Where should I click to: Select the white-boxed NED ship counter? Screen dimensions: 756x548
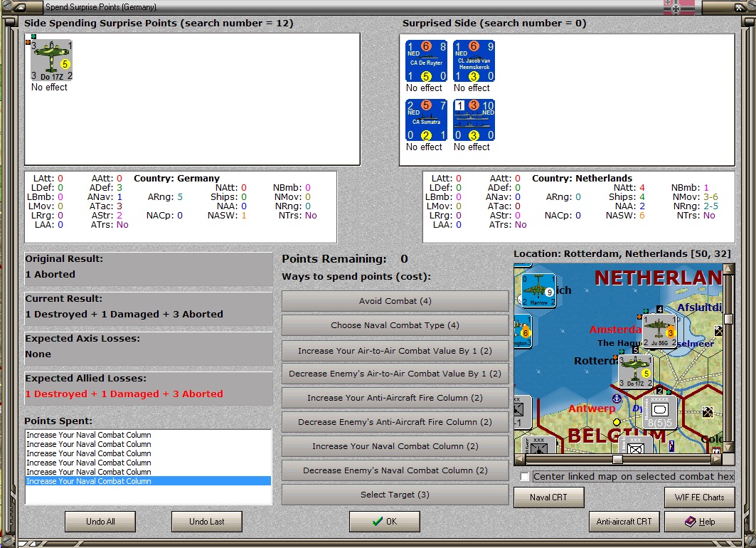(474, 120)
